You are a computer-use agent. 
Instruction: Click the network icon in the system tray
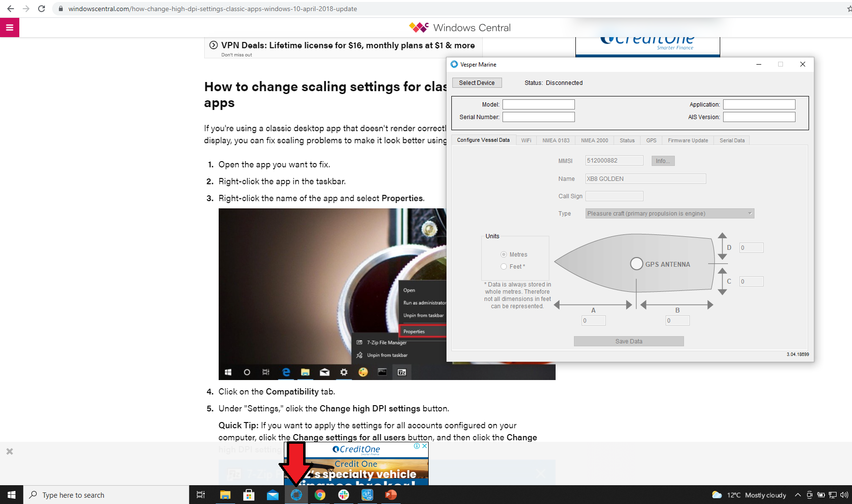pyautogui.click(x=833, y=495)
